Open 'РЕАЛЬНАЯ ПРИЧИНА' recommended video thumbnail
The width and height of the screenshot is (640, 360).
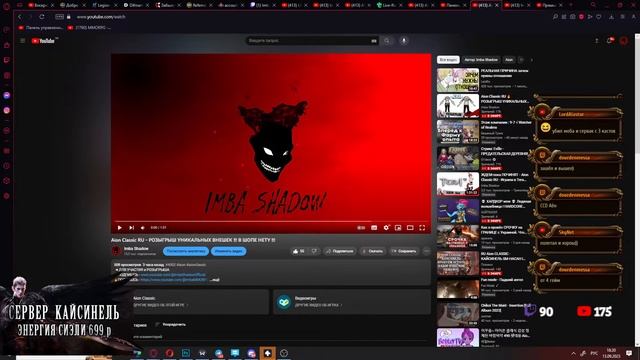click(x=458, y=80)
